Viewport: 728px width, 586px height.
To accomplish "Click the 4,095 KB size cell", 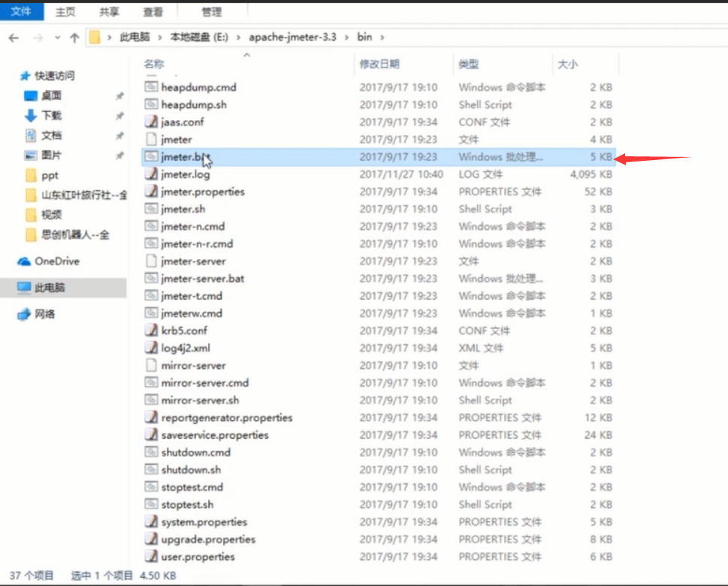I will (591, 174).
